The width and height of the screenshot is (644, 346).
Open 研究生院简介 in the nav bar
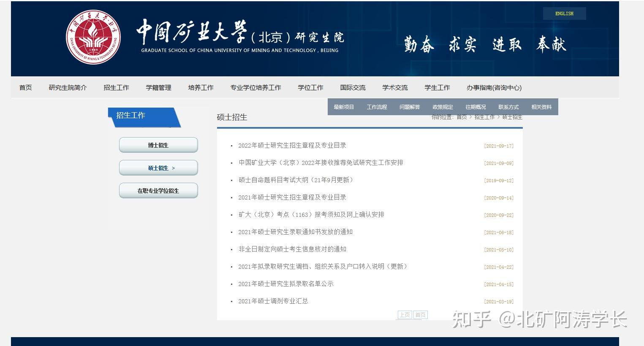(x=68, y=87)
